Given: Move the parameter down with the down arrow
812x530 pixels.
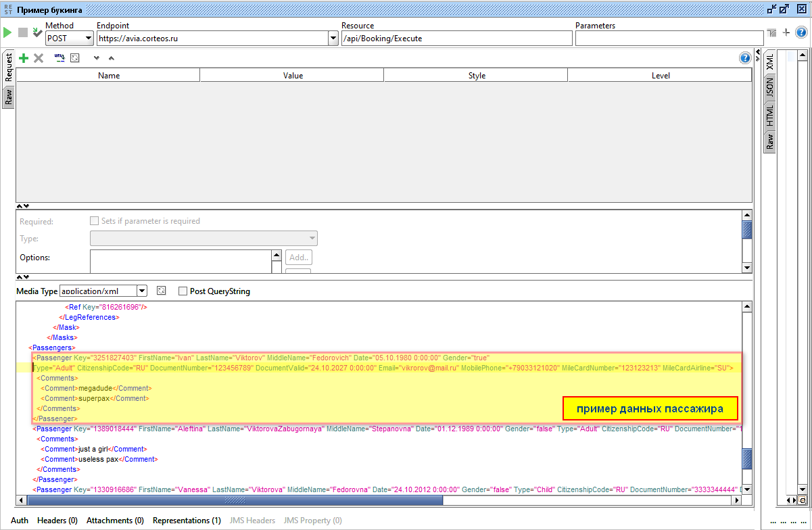Looking at the screenshot, I should pos(97,58).
